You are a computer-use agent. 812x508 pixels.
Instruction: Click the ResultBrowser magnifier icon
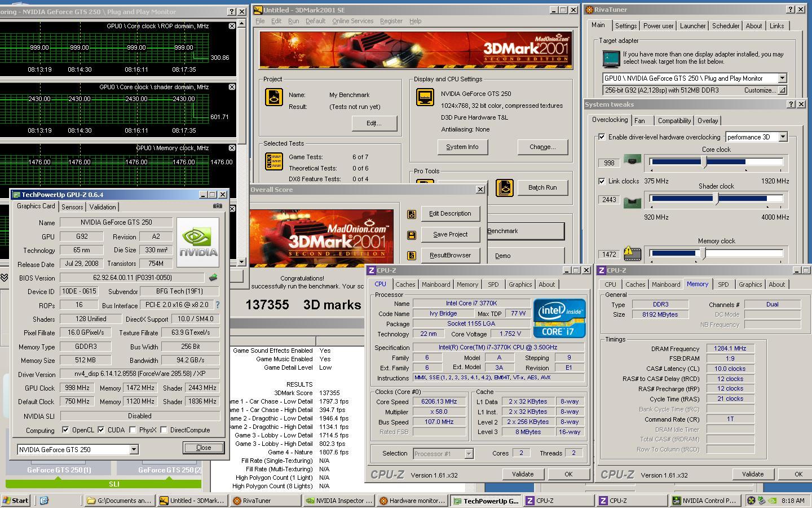point(412,256)
